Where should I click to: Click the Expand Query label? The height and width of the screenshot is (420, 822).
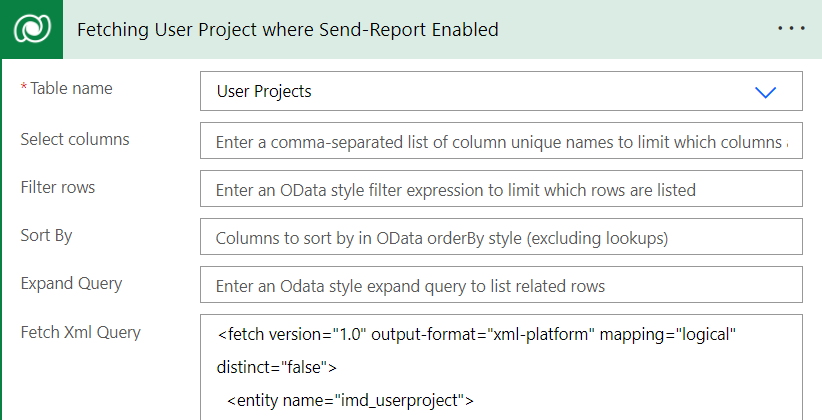coord(71,283)
